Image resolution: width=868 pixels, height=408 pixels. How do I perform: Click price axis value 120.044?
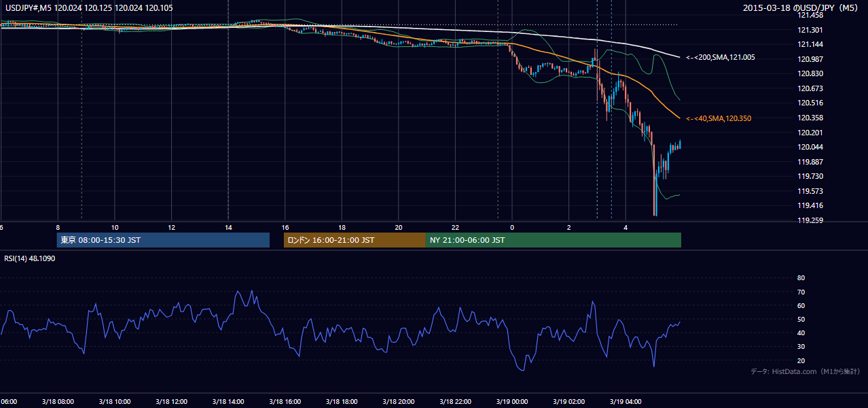pyautogui.click(x=810, y=147)
